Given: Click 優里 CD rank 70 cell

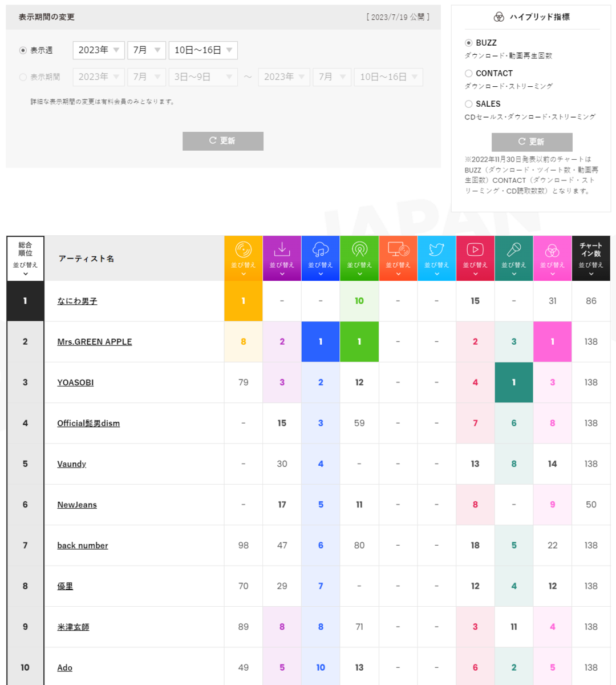Looking at the screenshot, I should pos(244,586).
